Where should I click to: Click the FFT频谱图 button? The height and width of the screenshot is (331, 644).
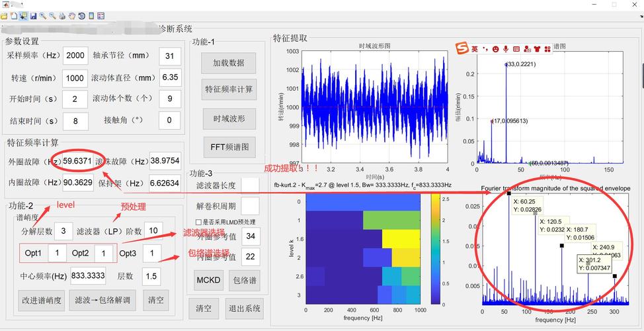[x=229, y=146]
